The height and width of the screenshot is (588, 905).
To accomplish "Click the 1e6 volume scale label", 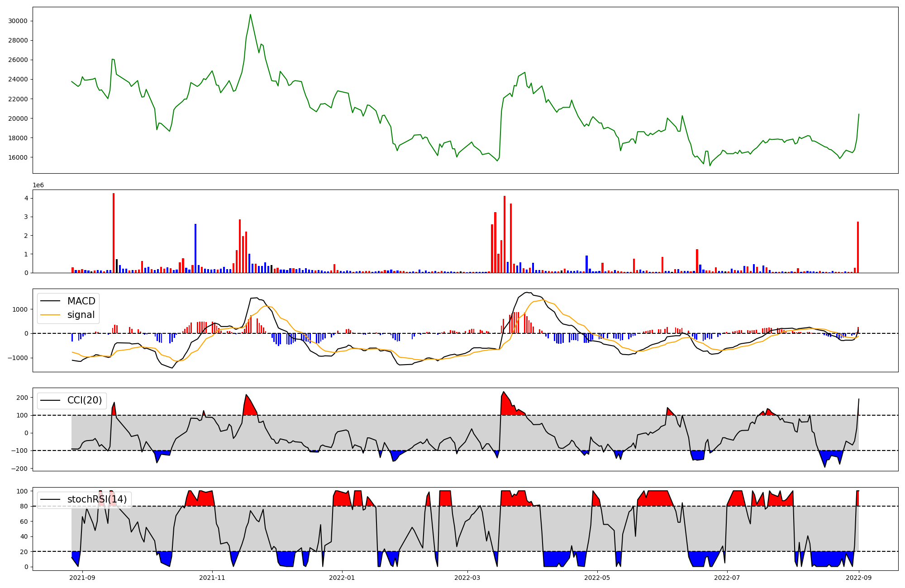I will 38,185.
